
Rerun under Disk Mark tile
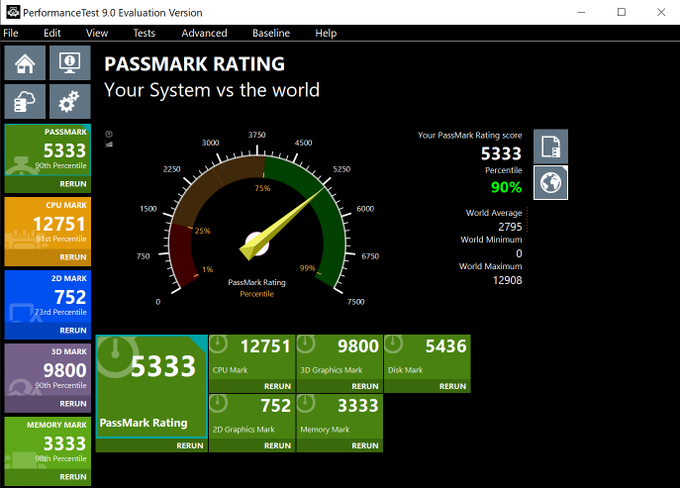(453, 386)
